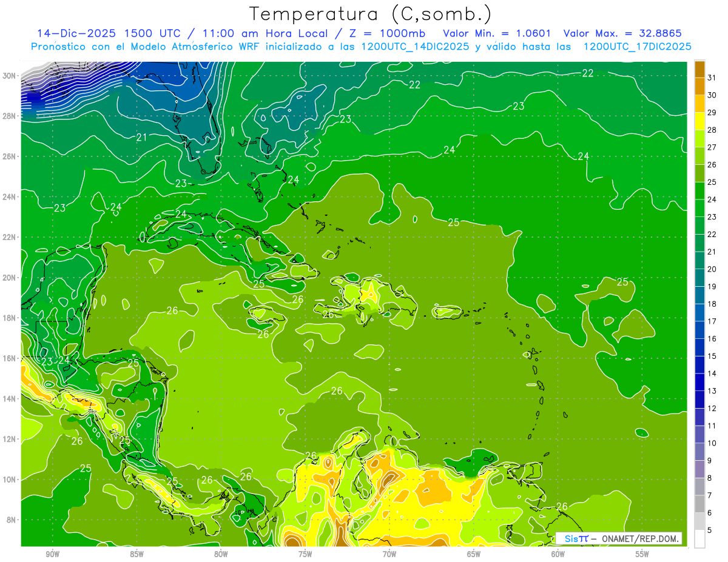Click the 24N latitude axis label
The image size is (728, 562).
tap(9, 197)
